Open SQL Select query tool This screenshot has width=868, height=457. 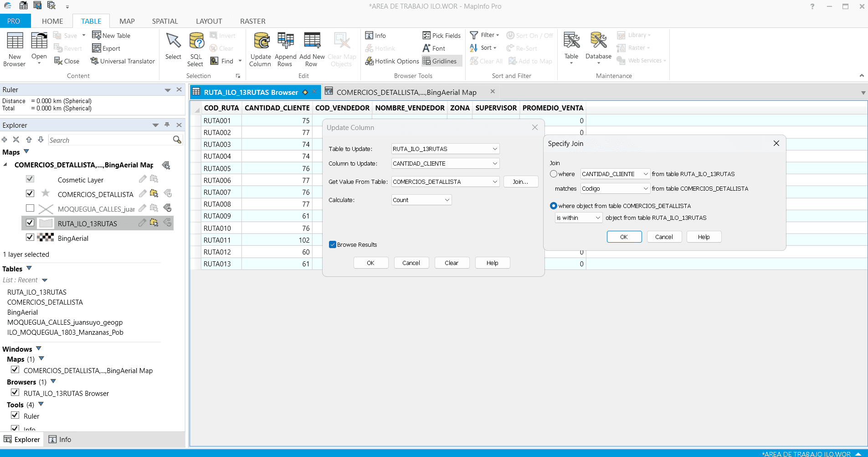pyautogui.click(x=196, y=49)
